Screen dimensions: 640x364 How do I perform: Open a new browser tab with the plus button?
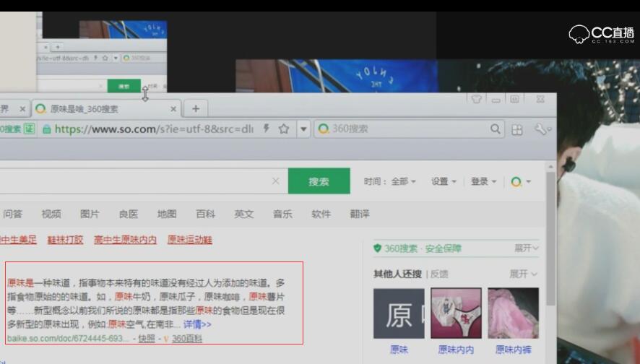(x=196, y=108)
